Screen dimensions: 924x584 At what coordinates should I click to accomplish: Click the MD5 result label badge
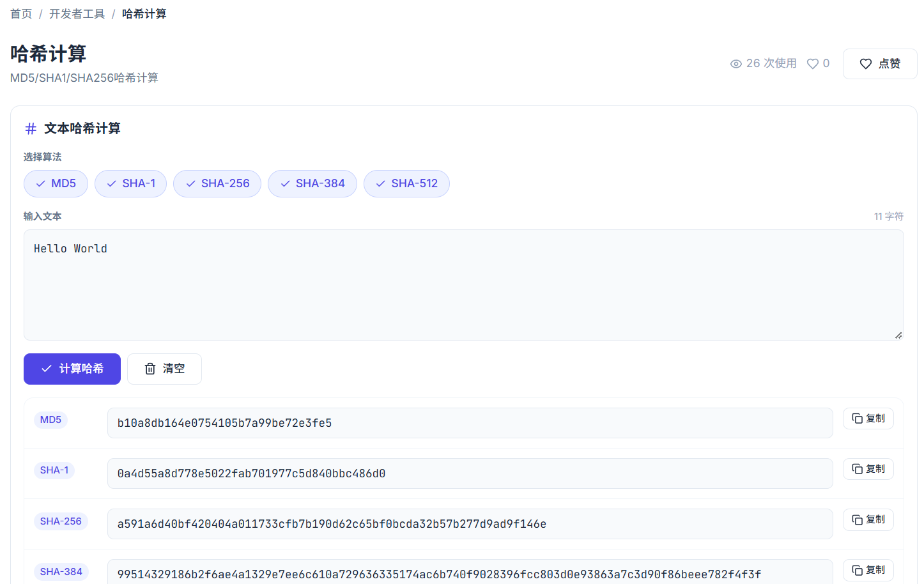click(50, 420)
